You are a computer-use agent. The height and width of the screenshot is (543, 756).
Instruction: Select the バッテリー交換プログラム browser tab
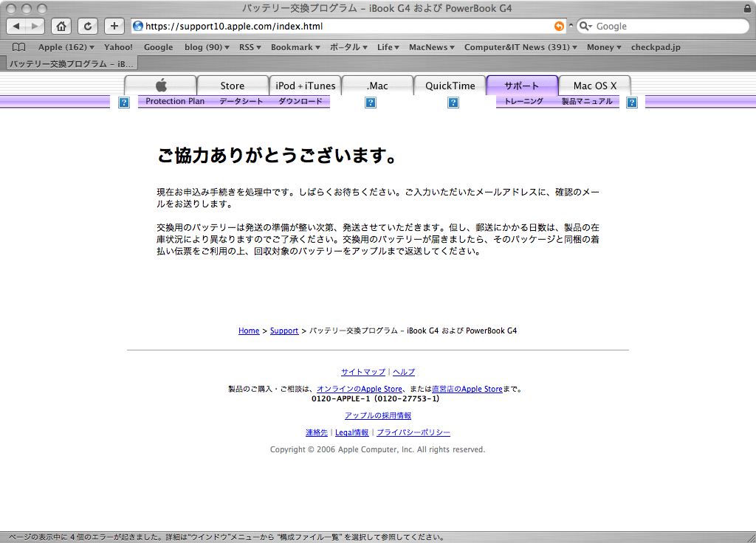72,63
